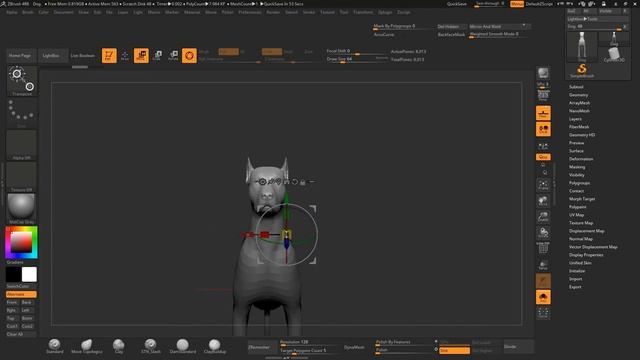Screen dimensions: 640x360
Task: Open the main color picker square
Action: pos(21,242)
